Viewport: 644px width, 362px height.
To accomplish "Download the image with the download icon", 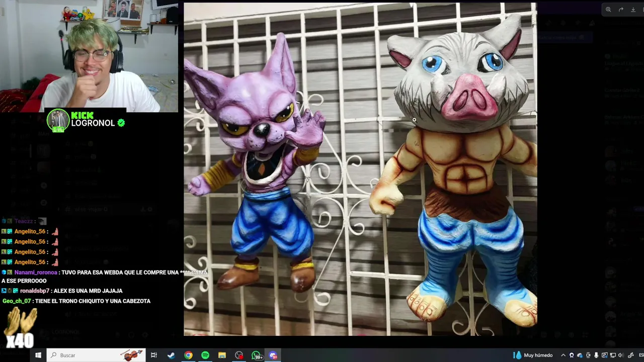I will (x=633, y=9).
